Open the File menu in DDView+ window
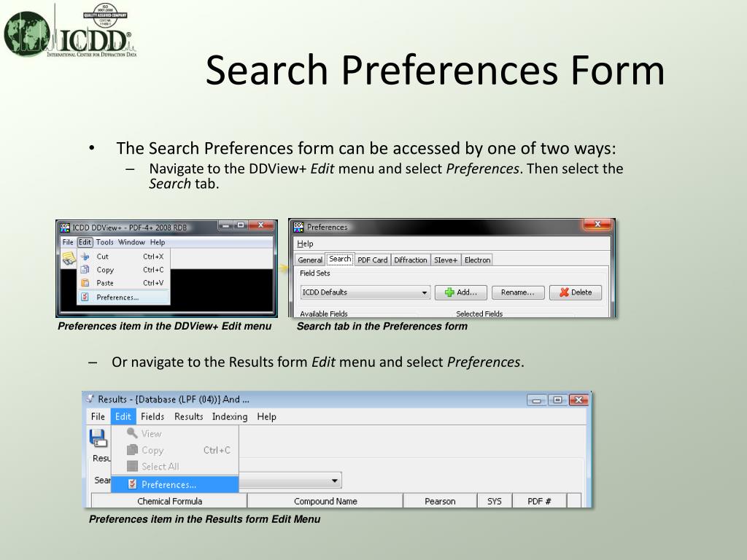This screenshot has width=747, height=560. [68, 242]
